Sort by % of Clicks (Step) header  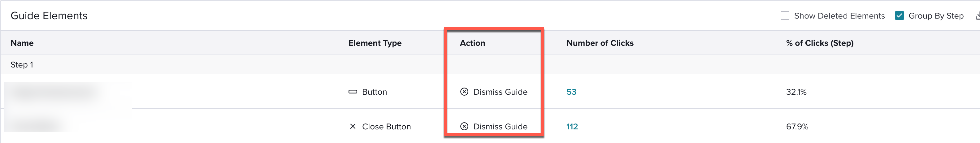pyautogui.click(x=819, y=43)
